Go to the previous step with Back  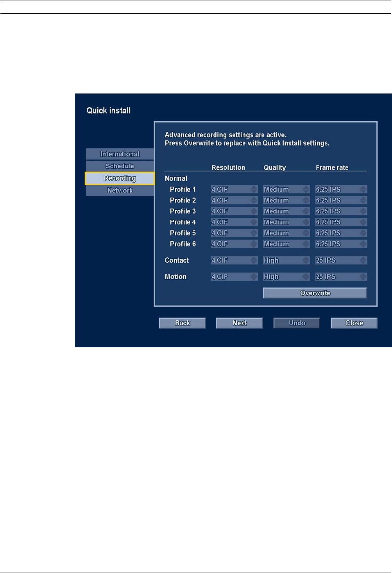(183, 323)
